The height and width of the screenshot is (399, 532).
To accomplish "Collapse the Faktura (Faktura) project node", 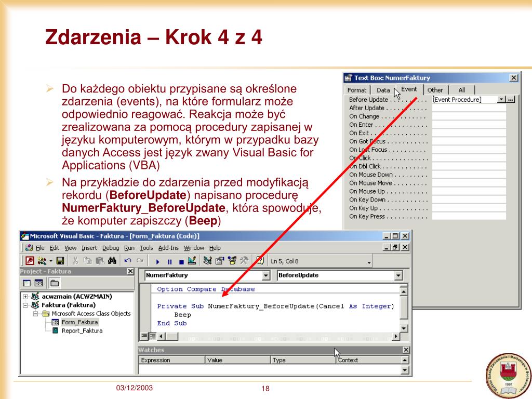I will coord(25,305).
